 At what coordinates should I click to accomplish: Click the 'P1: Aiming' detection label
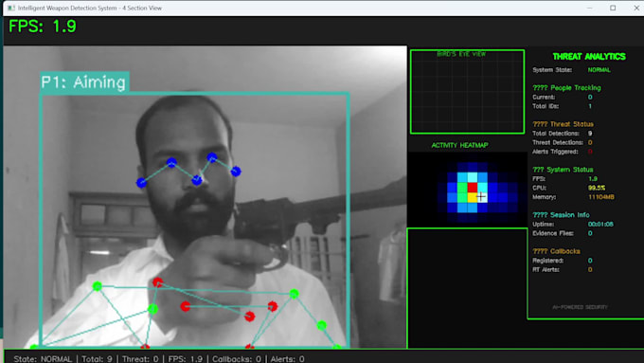click(84, 82)
